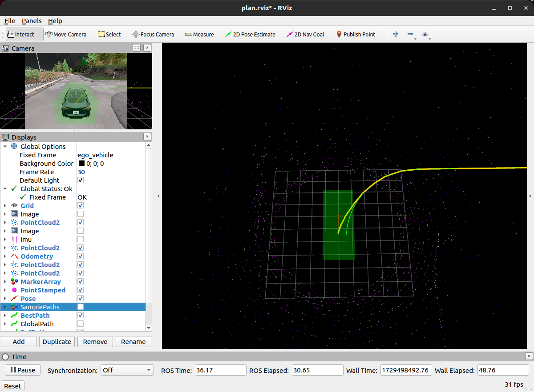Select the Interact tool
The image size is (534, 392).
24,34
